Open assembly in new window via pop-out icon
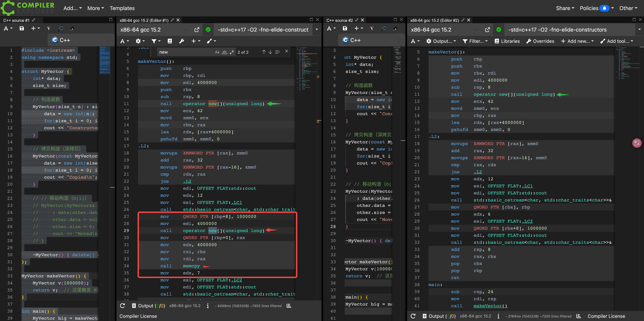 tap(197, 30)
